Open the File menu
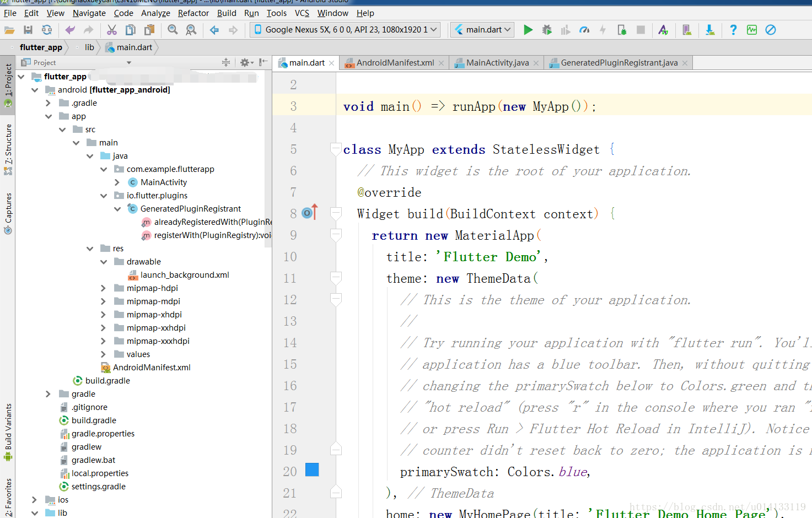The height and width of the screenshot is (518, 812). coord(10,13)
